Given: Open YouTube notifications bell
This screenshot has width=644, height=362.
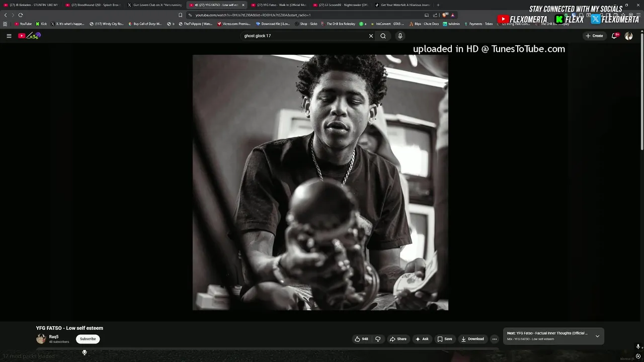Looking at the screenshot, I should [x=614, y=36].
